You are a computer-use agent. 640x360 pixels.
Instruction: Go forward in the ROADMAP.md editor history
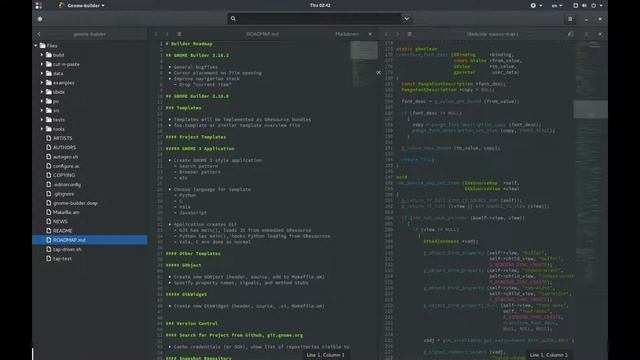(167, 34)
